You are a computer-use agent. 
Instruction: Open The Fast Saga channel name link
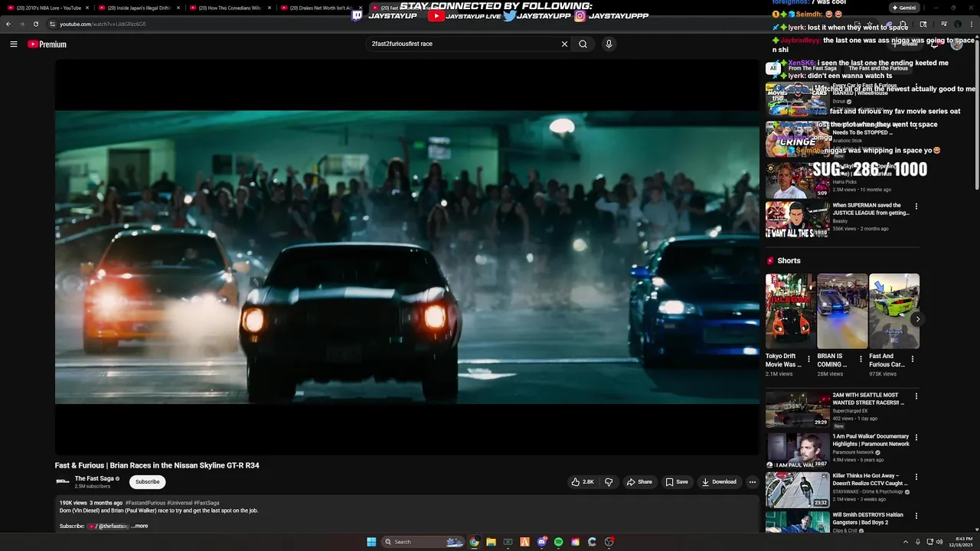coord(94,478)
